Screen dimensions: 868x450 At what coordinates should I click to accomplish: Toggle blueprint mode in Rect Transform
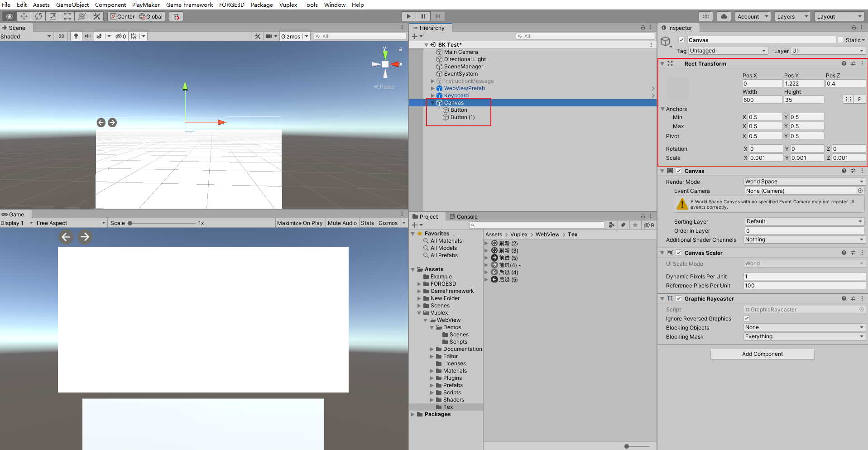coord(849,99)
